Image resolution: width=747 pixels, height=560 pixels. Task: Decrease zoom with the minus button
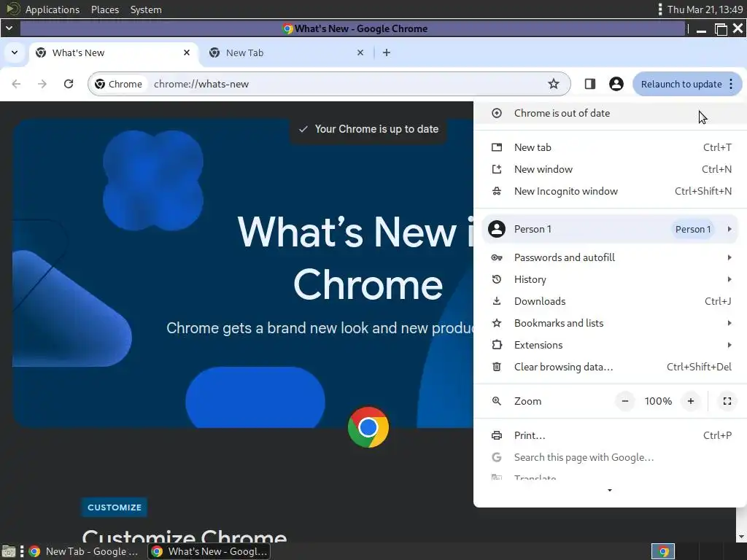(625, 402)
